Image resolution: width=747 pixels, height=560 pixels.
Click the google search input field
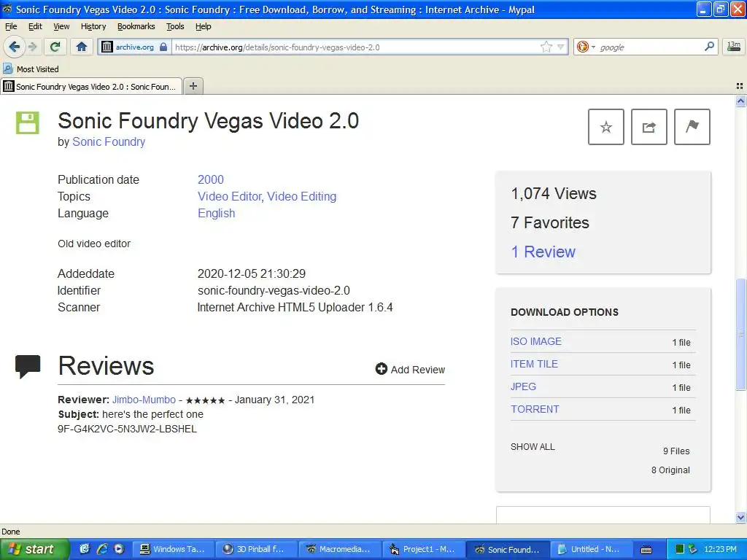(650, 47)
